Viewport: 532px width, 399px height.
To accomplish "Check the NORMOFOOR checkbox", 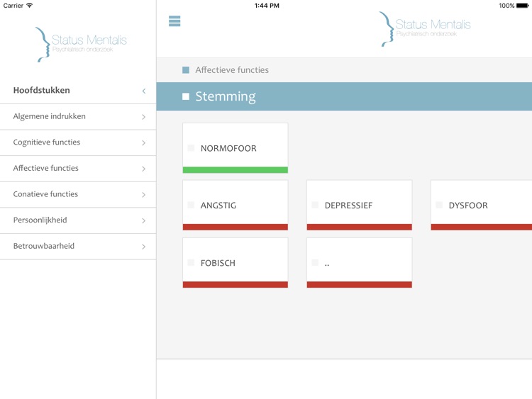I will (x=191, y=148).
